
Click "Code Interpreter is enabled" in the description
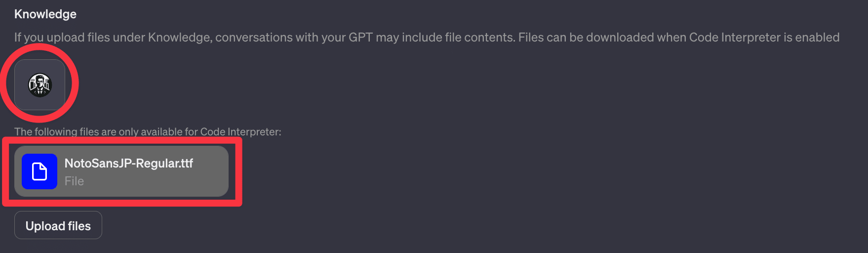pos(764,38)
